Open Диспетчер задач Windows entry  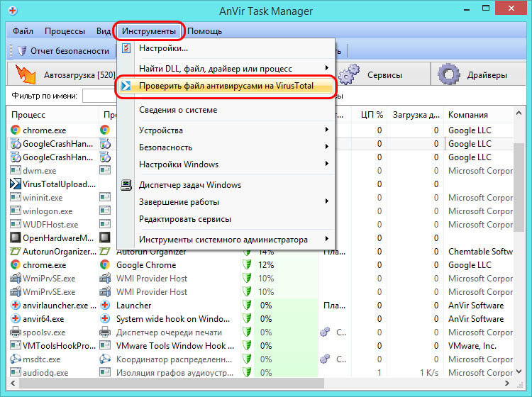tap(226, 185)
